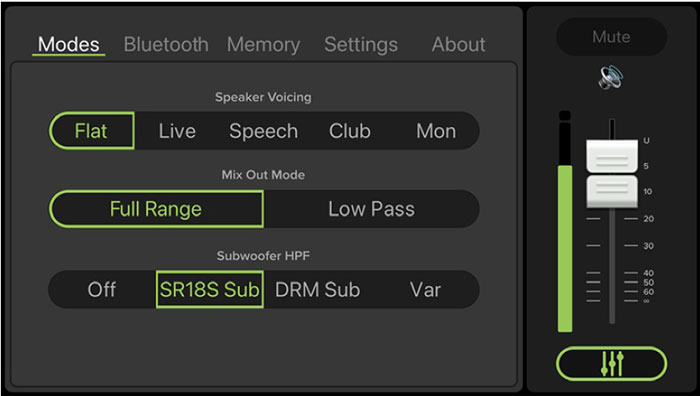The image size is (700, 396).
Task: Click the lower white fader knob
Action: point(612,192)
